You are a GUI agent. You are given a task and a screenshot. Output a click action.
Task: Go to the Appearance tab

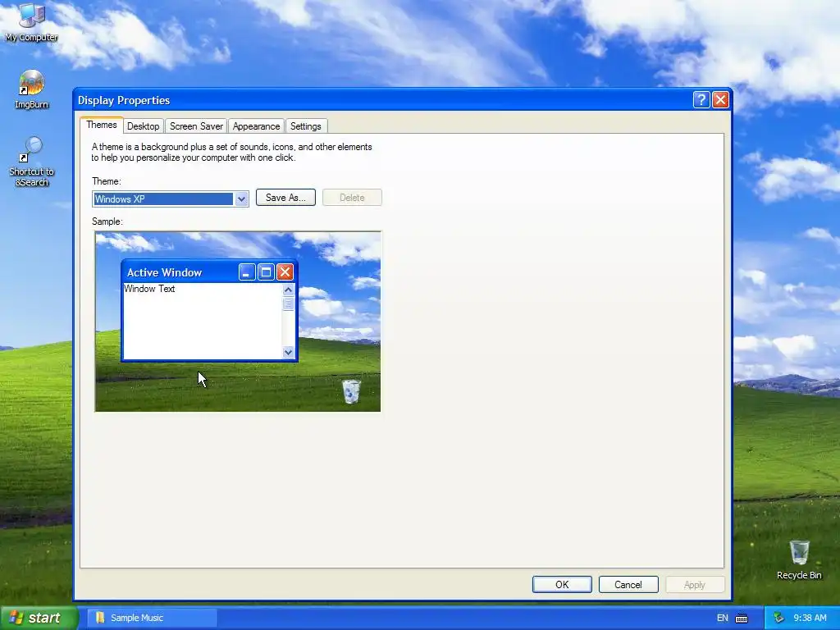click(256, 126)
